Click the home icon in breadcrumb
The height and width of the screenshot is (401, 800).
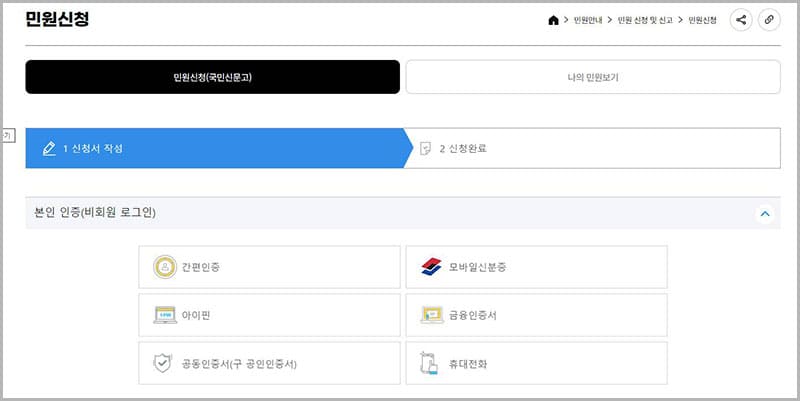[x=554, y=20]
